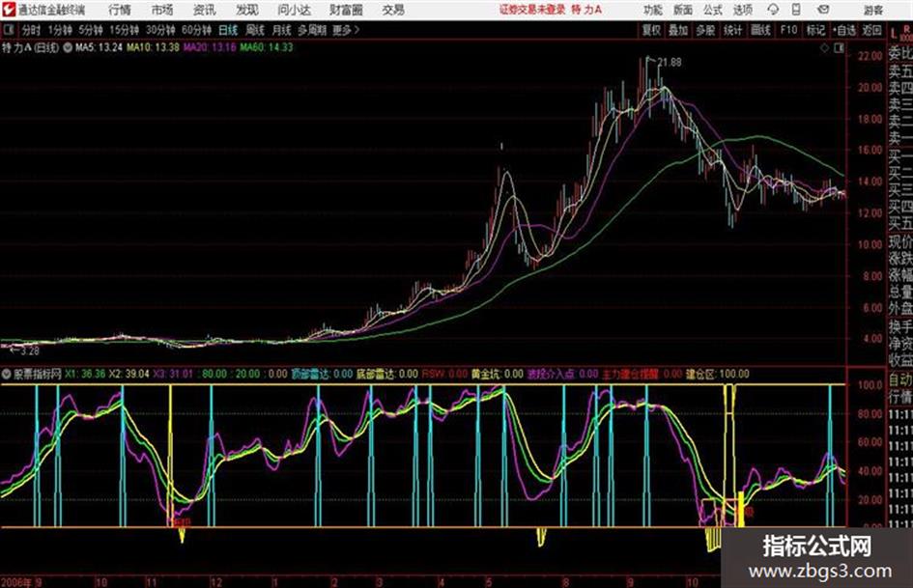This screenshot has width=913, height=588.
Task: Click the 股票指标网 indicator name
Action: point(38,375)
